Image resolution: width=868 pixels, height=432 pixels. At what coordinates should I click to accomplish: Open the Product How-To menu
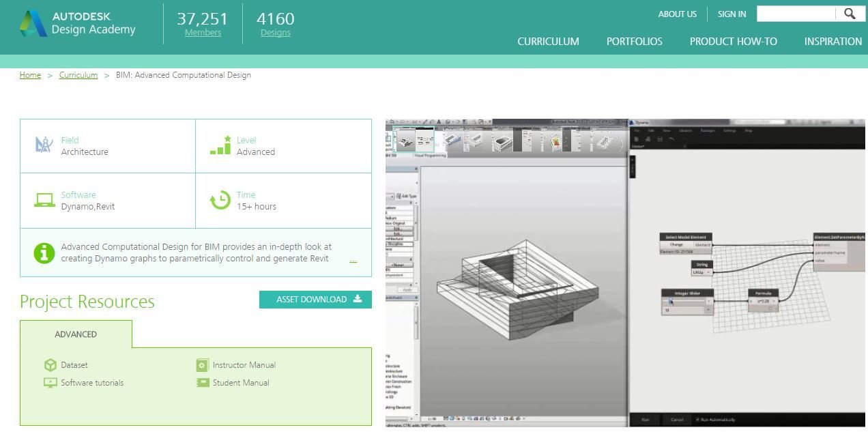click(x=734, y=42)
